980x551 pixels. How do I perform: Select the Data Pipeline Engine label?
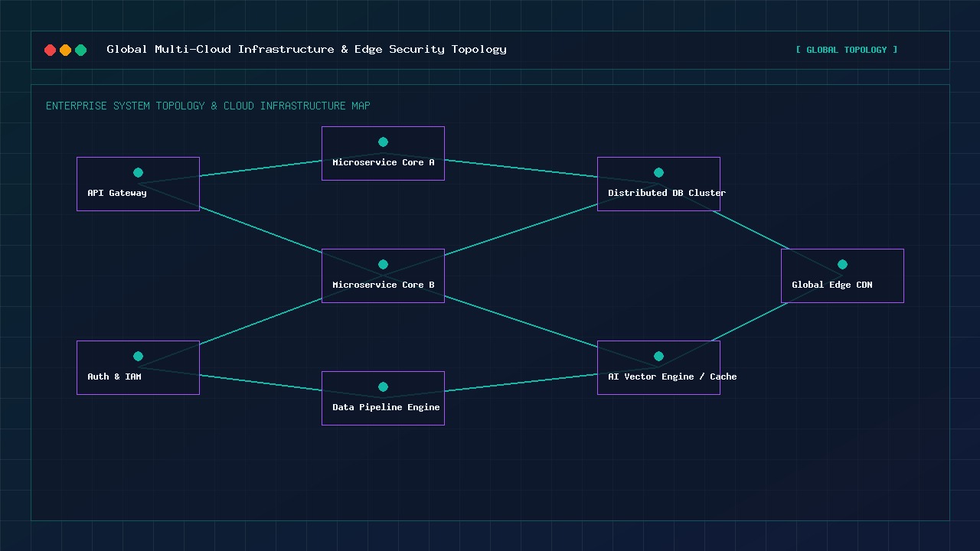386,407
